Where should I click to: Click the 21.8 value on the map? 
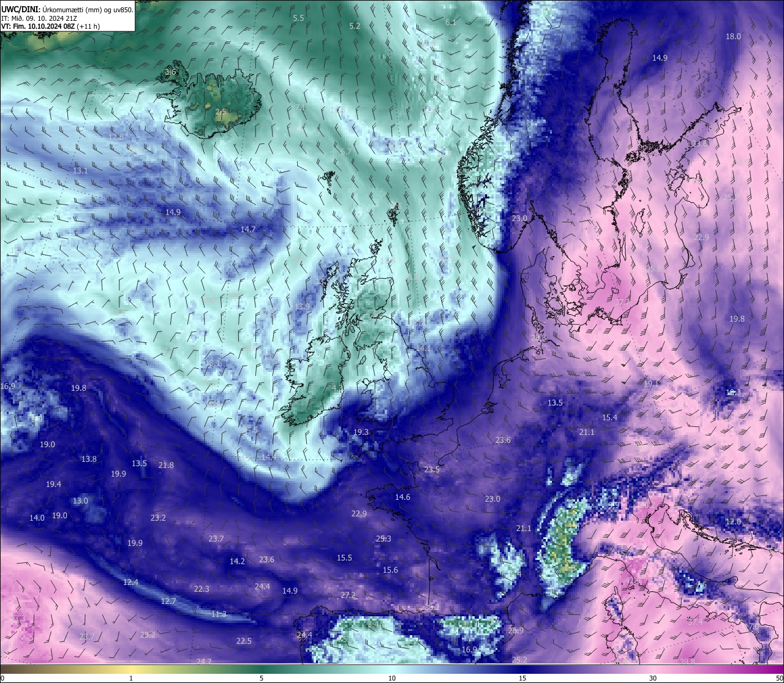pos(166,465)
